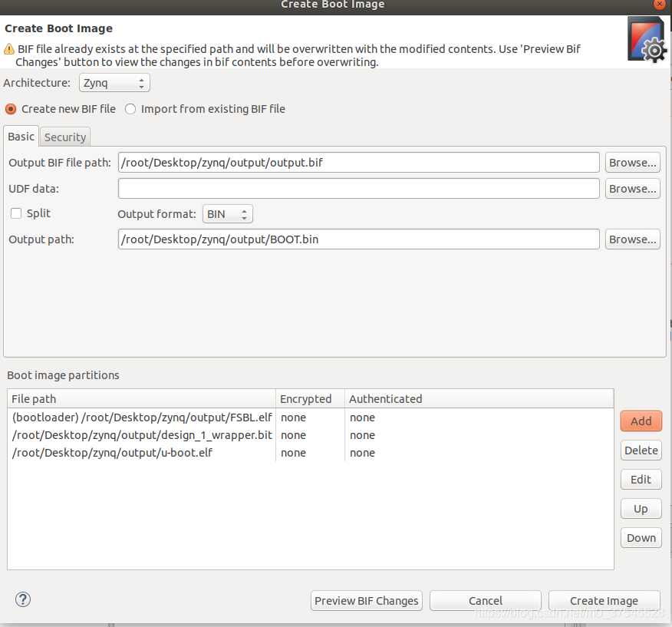Click the warning triangle icon beside BIF message
Screen dimensions: 672x627
click(x=9, y=49)
